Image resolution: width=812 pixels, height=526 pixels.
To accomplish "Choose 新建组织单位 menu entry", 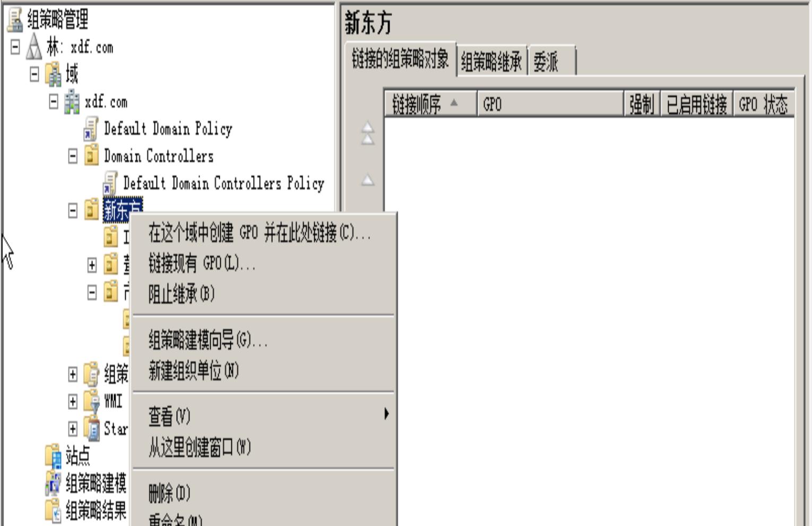I will [263, 370].
